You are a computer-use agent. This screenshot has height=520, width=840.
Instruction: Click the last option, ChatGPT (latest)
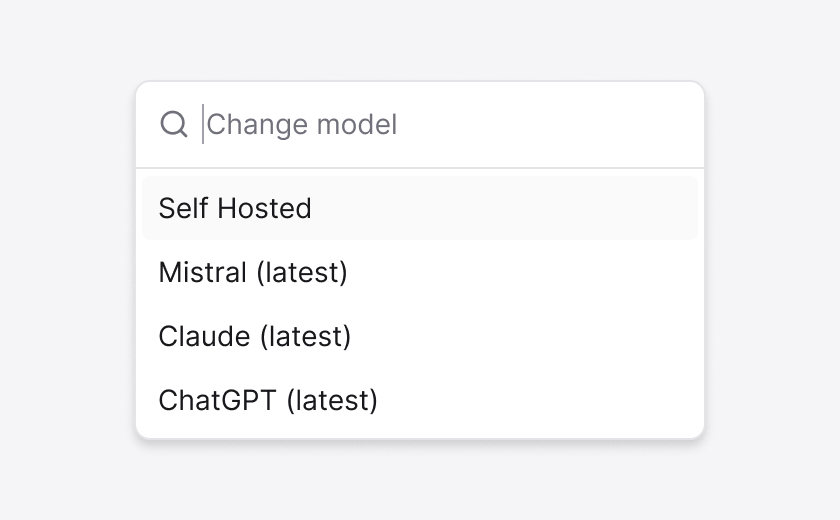click(x=420, y=400)
